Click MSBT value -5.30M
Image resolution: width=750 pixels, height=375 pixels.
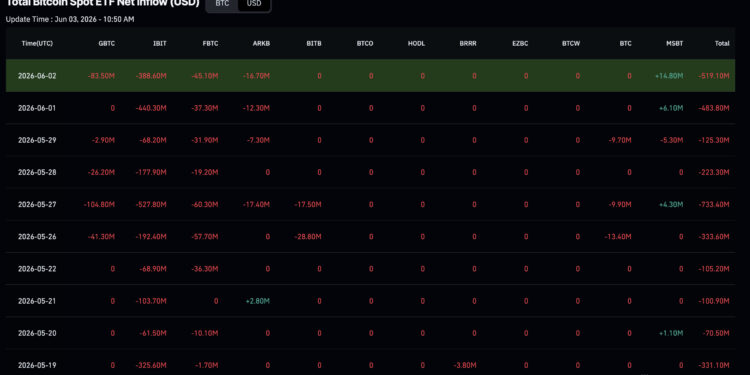(x=672, y=140)
